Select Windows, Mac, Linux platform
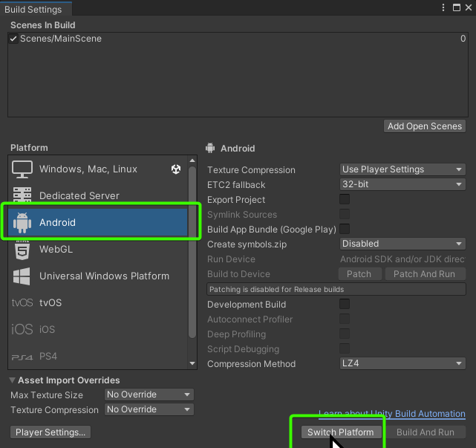Viewport: 476px width, 448px height. [x=98, y=169]
